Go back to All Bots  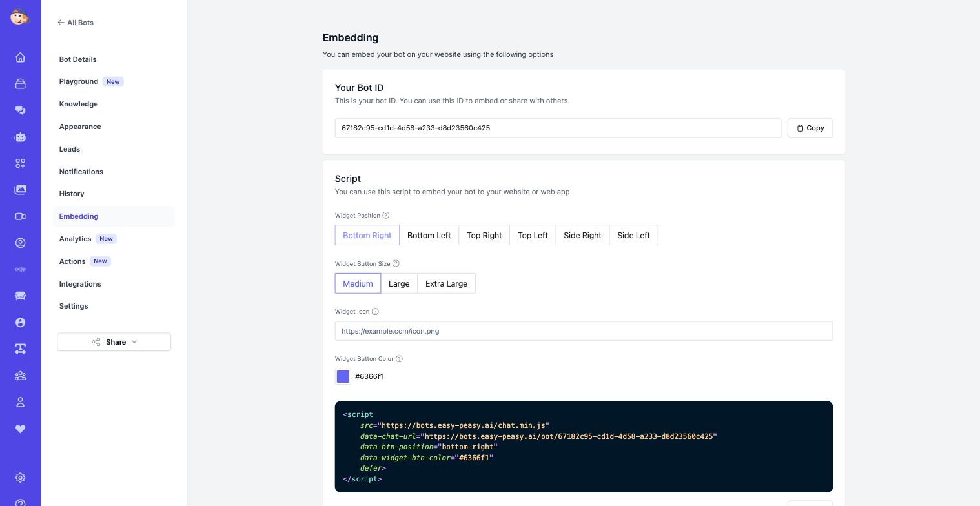(76, 23)
